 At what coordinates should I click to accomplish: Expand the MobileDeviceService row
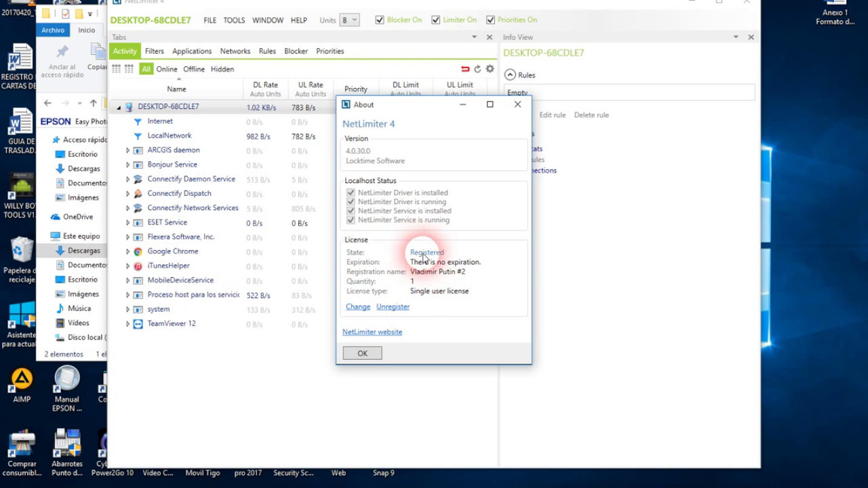pyautogui.click(x=127, y=281)
